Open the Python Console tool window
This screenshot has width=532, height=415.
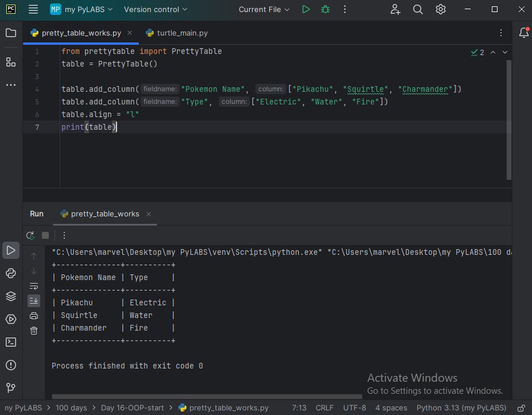pos(11,273)
